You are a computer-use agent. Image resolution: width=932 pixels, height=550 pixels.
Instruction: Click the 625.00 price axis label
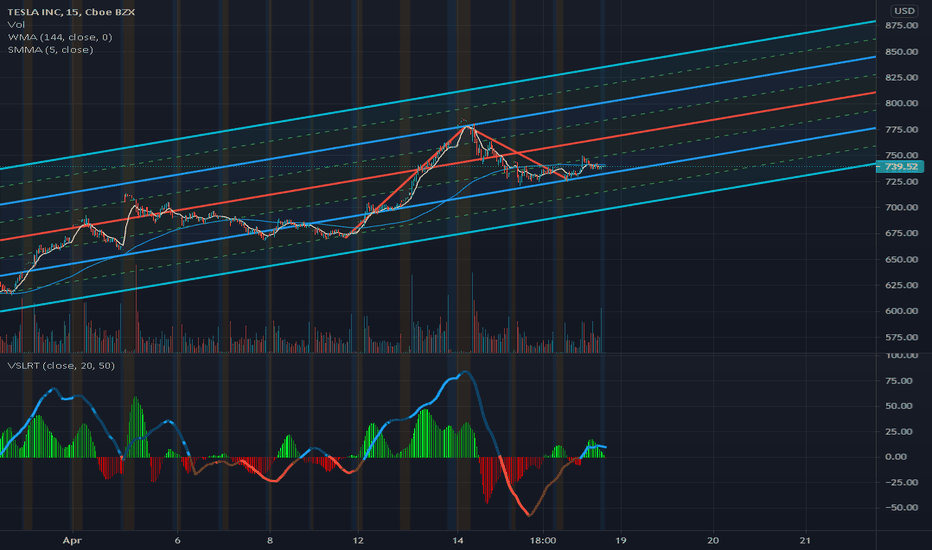point(901,285)
